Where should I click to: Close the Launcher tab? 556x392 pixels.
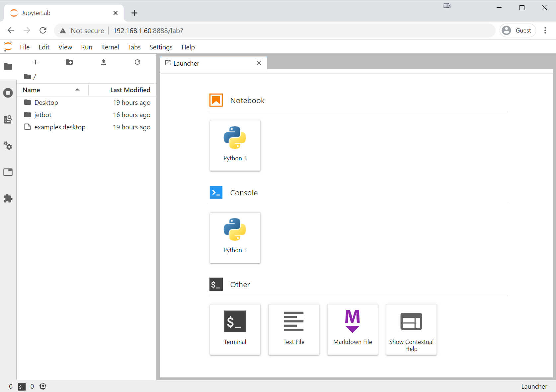(x=259, y=63)
